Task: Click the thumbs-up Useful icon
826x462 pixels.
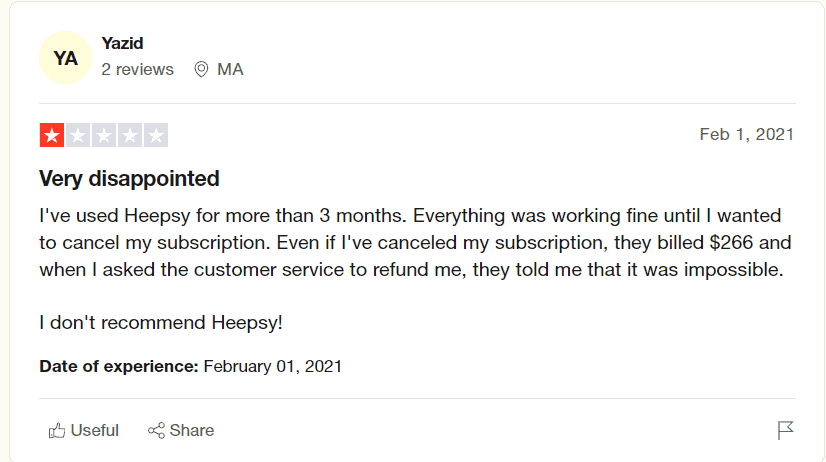Action: coord(57,430)
